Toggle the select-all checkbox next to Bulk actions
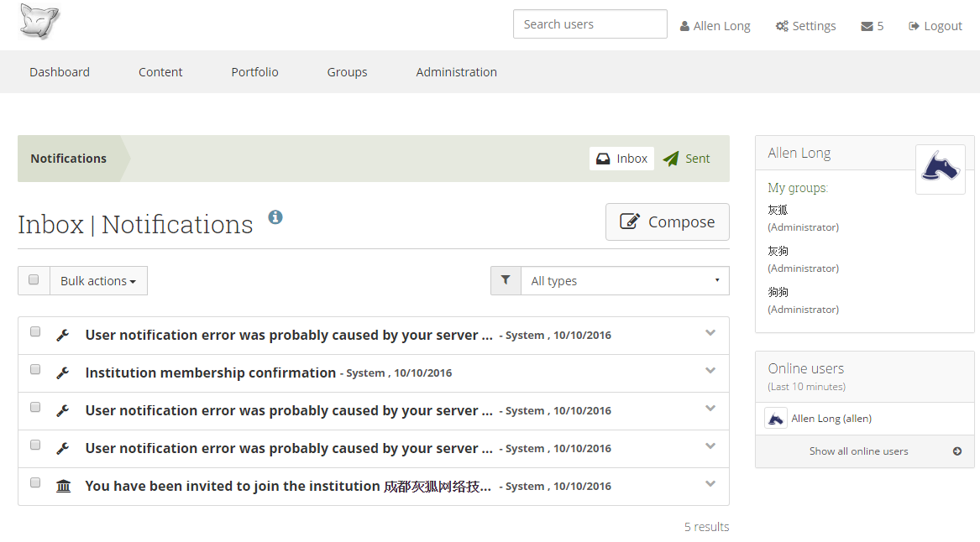Viewport: 980px width, 542px height. 34,280
